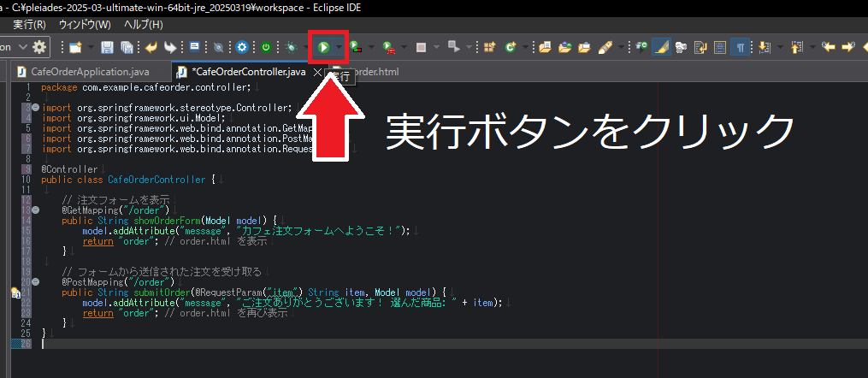The height and width of the screenshot is (378, 868).
Task: Collapse the showOrderForm method fold marker
Action: tap(35, 210)
